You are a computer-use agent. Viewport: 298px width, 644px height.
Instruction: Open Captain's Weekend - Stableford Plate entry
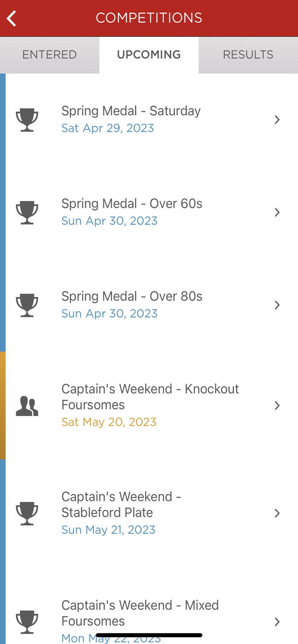pyautogui.click(x=152, y=514)
